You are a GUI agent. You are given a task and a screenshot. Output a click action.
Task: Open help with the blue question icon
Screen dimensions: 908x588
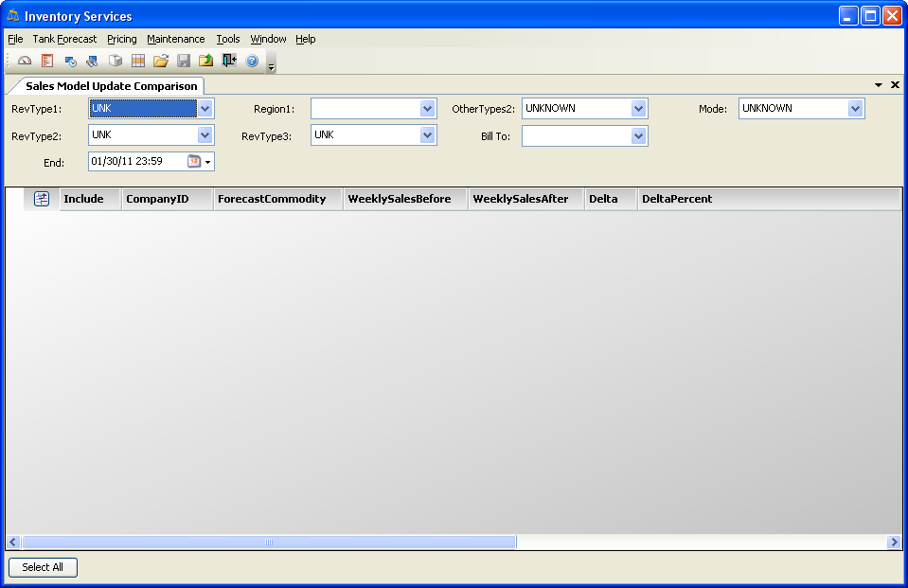tap(252, 61)
